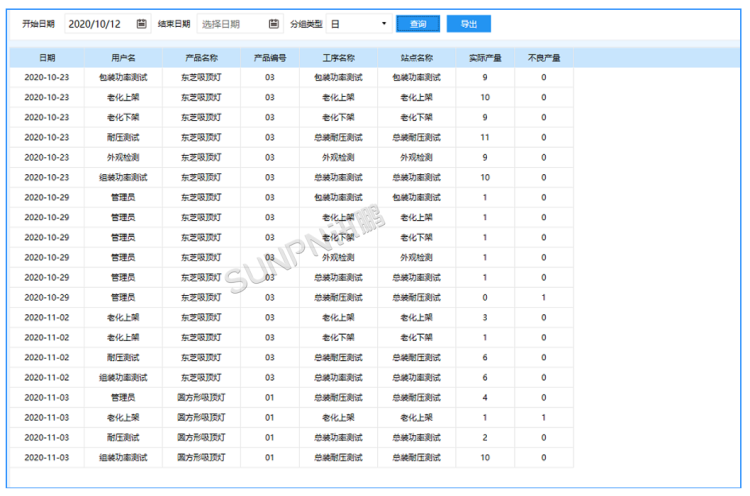The width and height of the screenshot is (750, 496).
Task: Click first 2020-11-03 row's 管理员 user cell
Action: 124,397
